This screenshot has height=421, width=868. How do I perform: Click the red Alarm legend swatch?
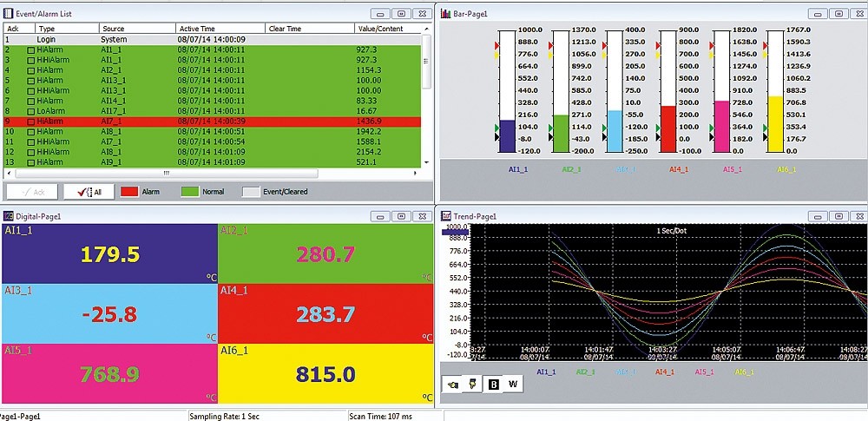[129, 192]
